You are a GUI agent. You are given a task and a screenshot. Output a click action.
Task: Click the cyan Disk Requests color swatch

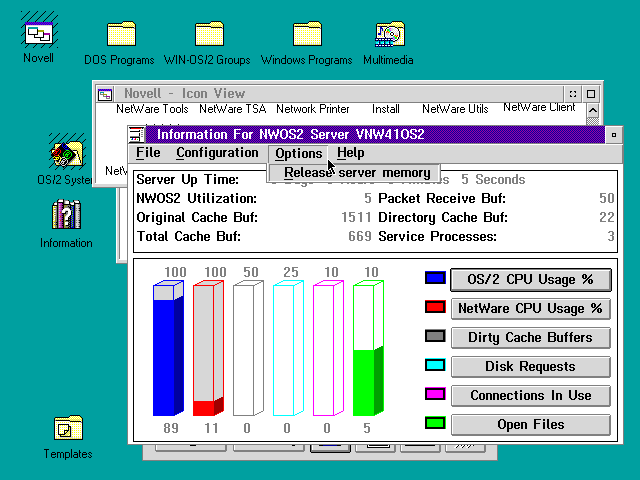click(435, 365)
